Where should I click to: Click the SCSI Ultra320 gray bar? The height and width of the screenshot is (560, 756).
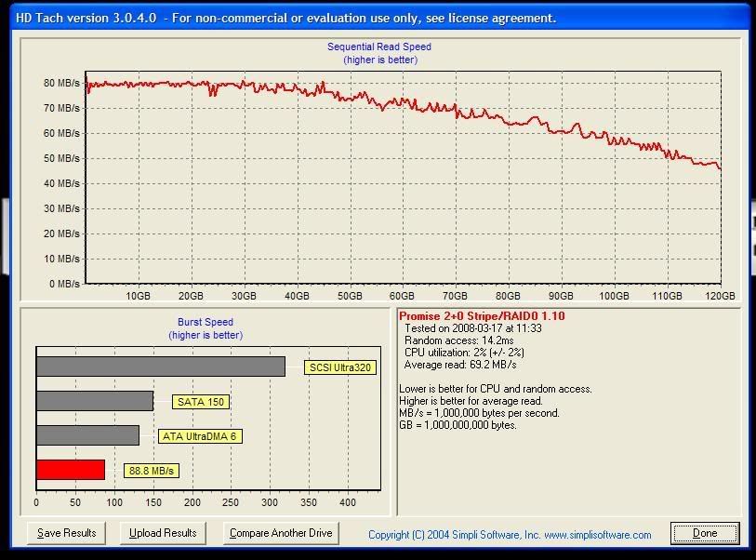tap(161, 367)
